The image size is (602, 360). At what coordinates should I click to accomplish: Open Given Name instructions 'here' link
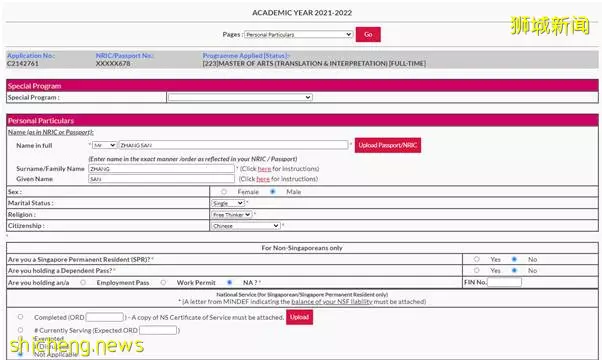[263, 179]
